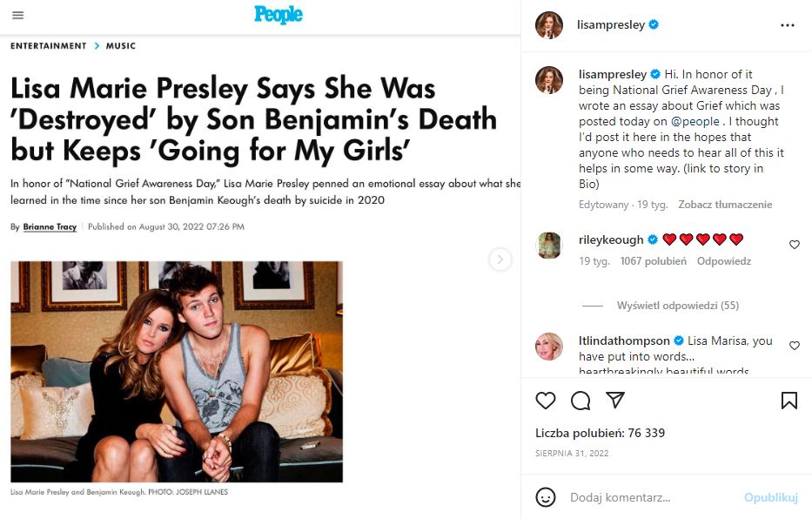Save the post with bookmark icon
This screenshot has width=812, height=519.
[789, 401]
